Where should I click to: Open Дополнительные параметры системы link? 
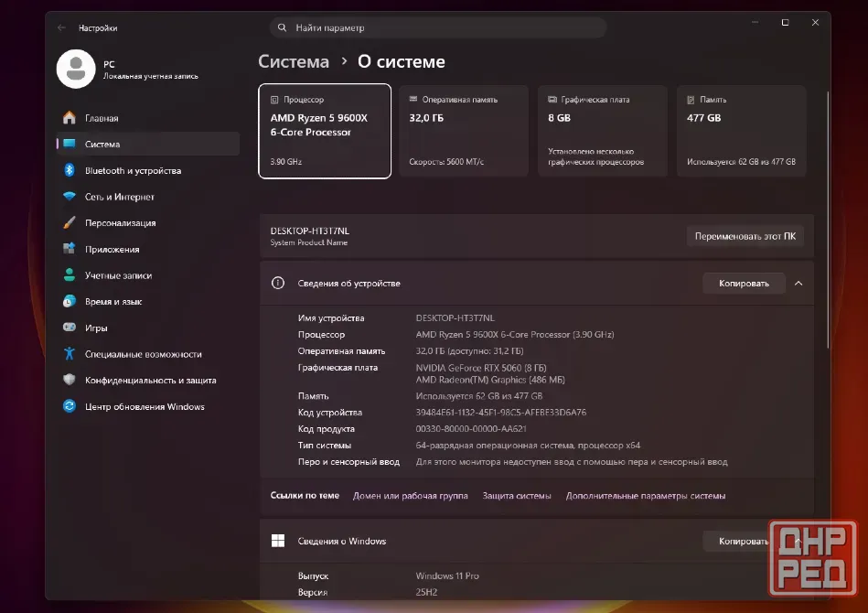(x=646, y=496)
